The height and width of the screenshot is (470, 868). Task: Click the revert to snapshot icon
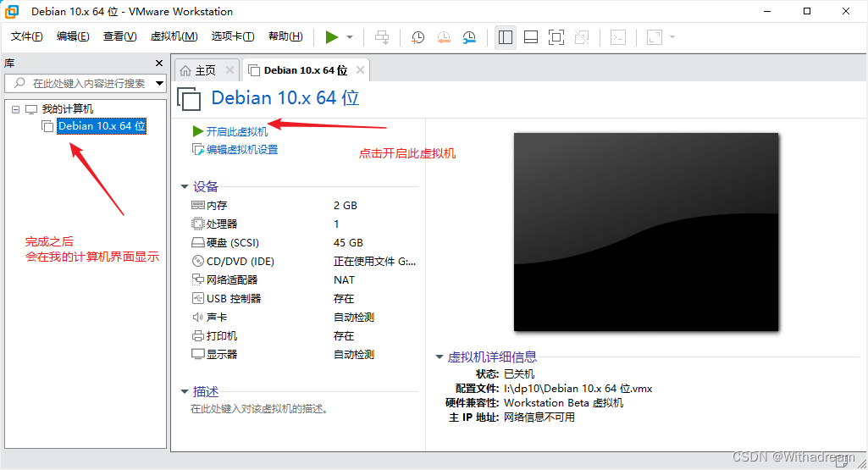click(444, 37)
